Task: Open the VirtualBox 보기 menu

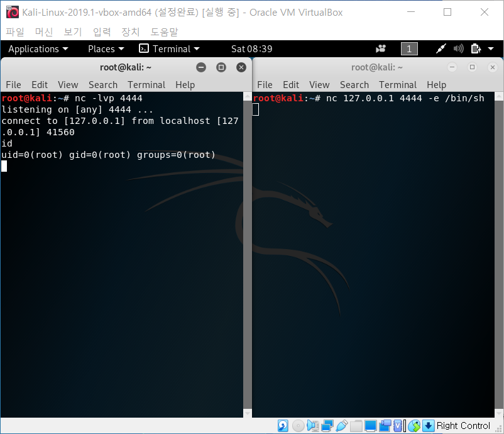Action: coord(73,32)
